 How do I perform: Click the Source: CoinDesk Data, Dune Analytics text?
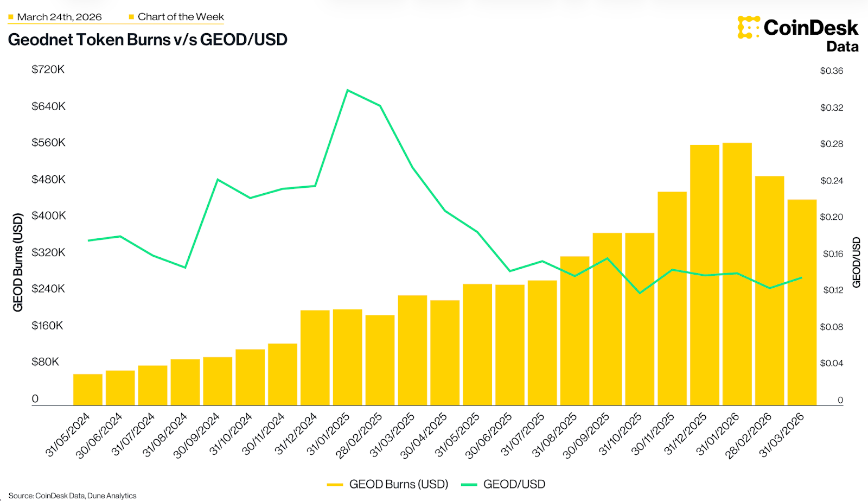[73, 496]
